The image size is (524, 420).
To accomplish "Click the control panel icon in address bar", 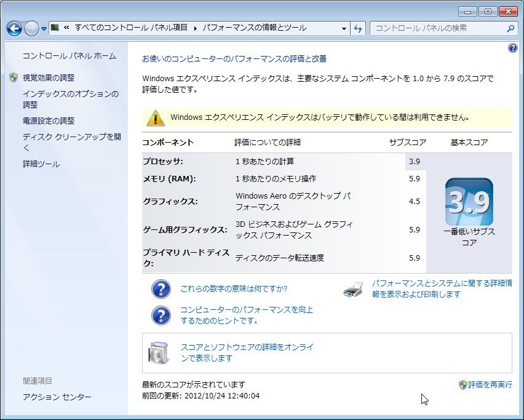I will (55, 28).
